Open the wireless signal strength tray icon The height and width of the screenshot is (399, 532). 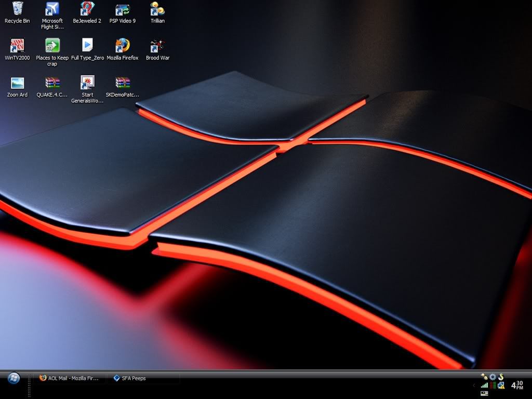point(485,385)
